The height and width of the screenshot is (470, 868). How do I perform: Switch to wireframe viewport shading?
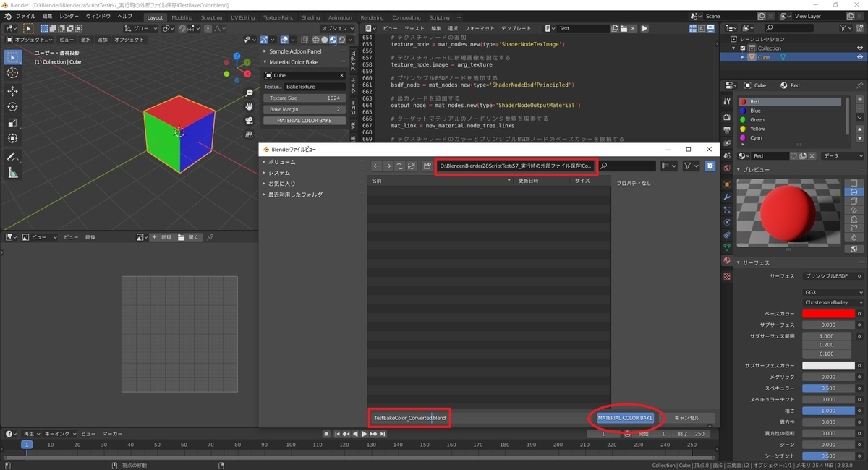coord(317,40)
